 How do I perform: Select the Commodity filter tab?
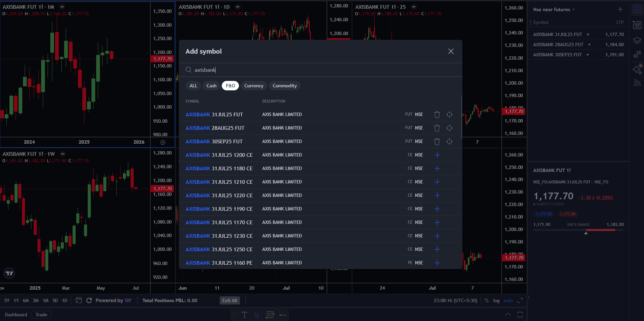click(x=285, y=86)
